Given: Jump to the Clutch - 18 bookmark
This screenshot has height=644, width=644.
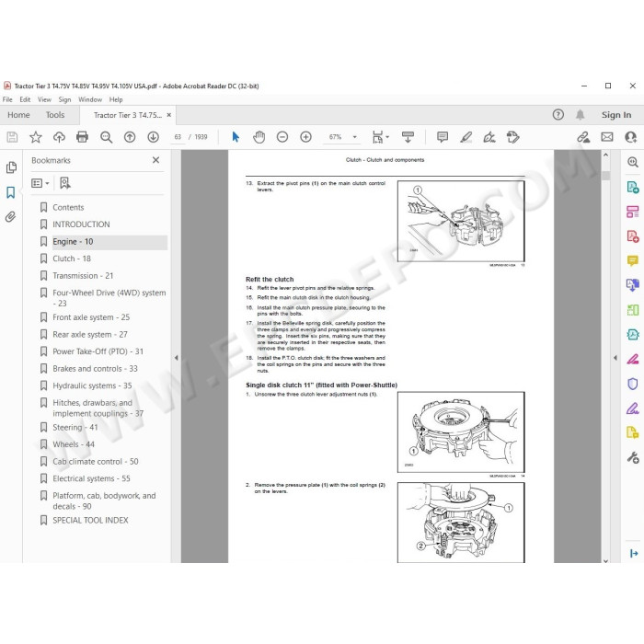Looking at the screenshot, I should pyautogui.click(x=72, y=259).
